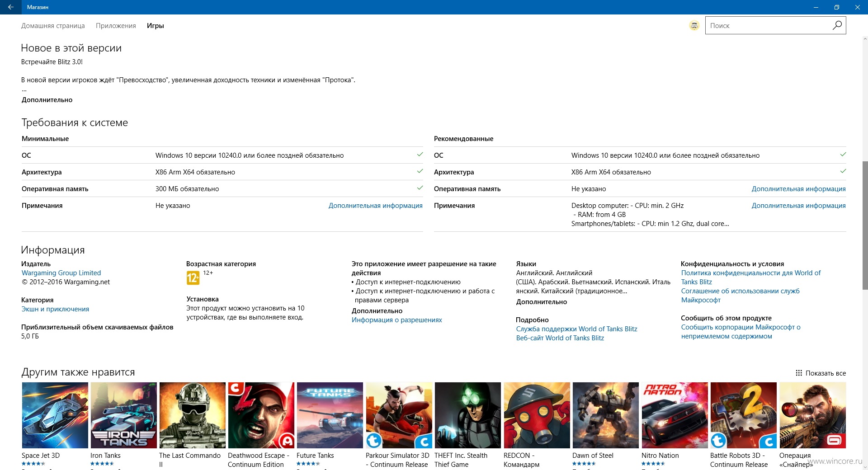This screenshot has width=868, height=470.
Task: Expand Дополнительно under Языки
Action: [x=542, y=302]
